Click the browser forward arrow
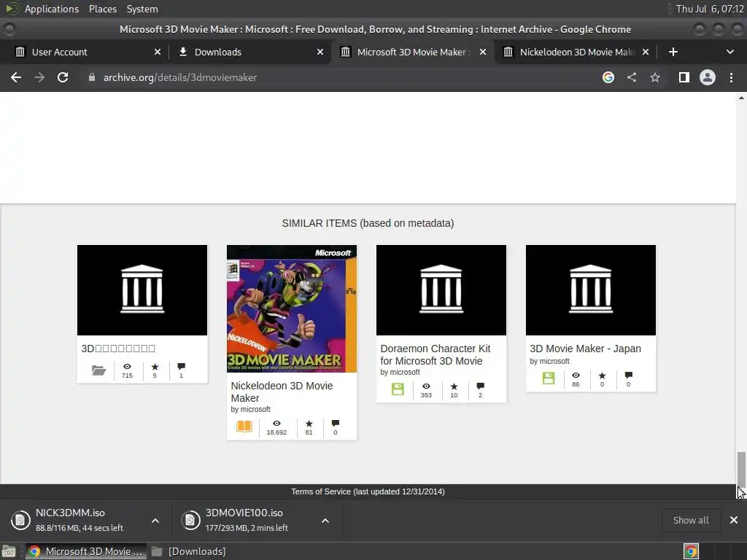747x560 pixels. (x=39, y=77)
